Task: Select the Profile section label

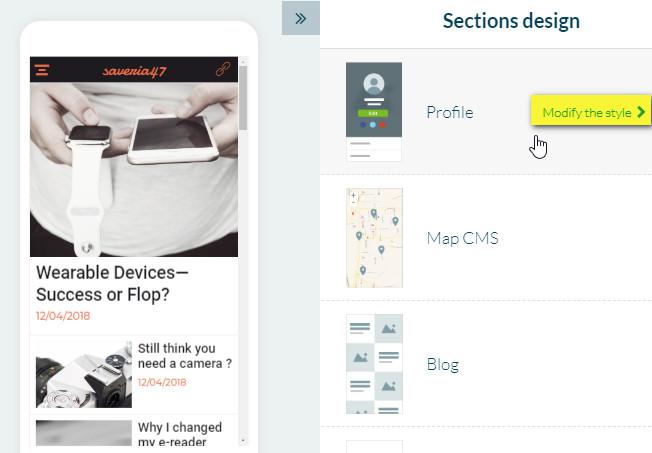Action: tap(449, 112)
